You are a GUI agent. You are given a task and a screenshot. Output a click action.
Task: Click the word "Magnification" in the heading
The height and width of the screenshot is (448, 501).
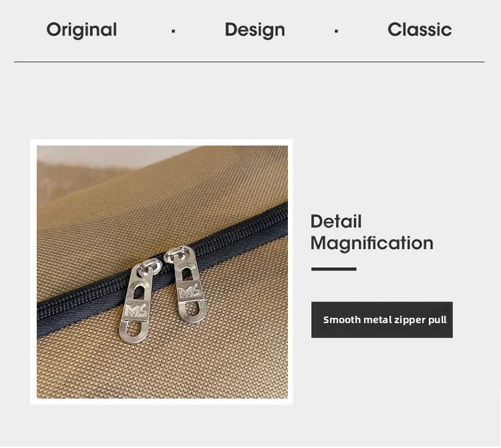(x=372, y=244)
